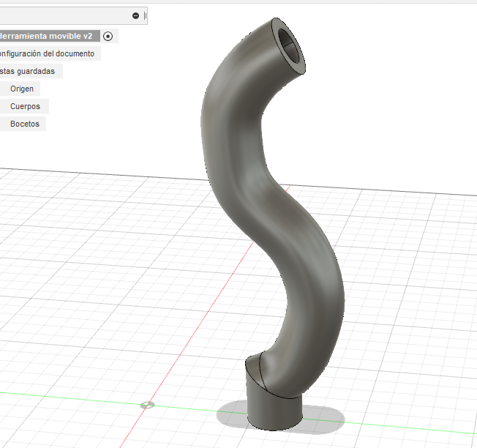The height and width of the screenshot is (448, 477).
Task: Select the hollow top end face of tube
Action: [x=289, y=45]
